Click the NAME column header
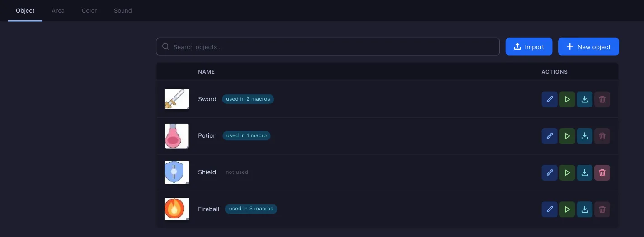The image size is (644, 237). (207, 72)
